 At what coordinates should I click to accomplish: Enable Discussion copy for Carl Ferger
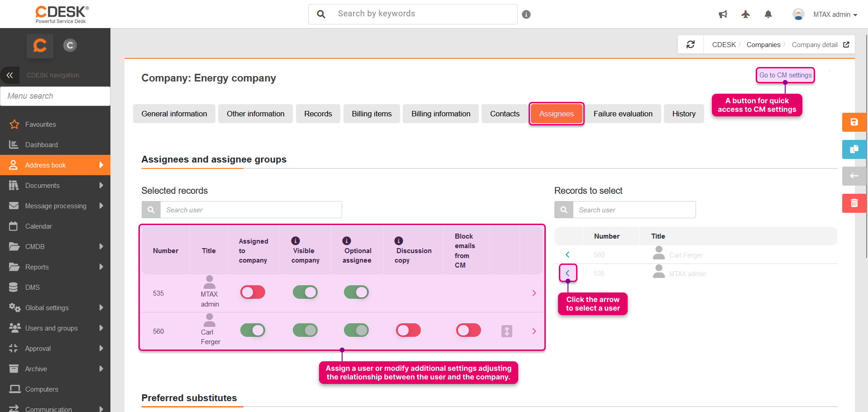pos(408,331)
